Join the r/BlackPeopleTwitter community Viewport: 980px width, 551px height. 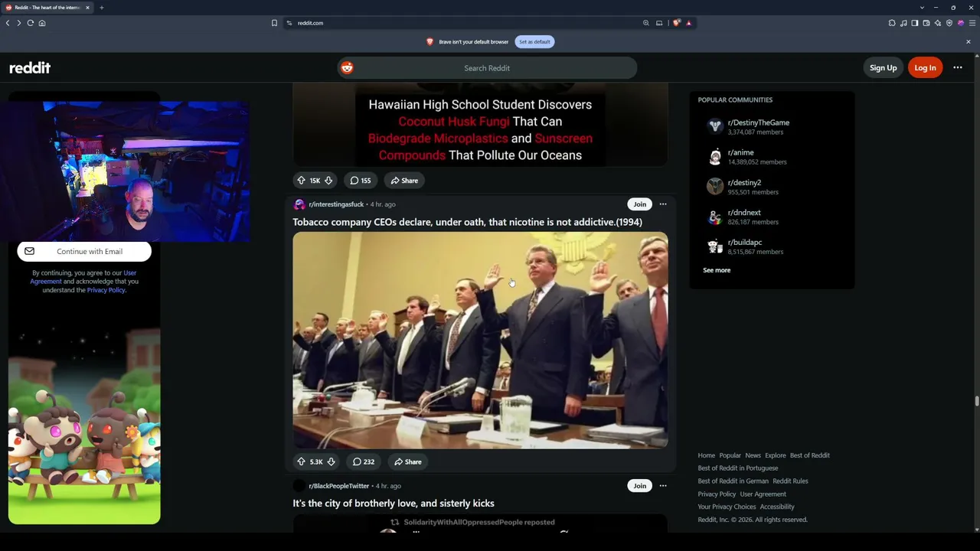[x=639, y=486]
